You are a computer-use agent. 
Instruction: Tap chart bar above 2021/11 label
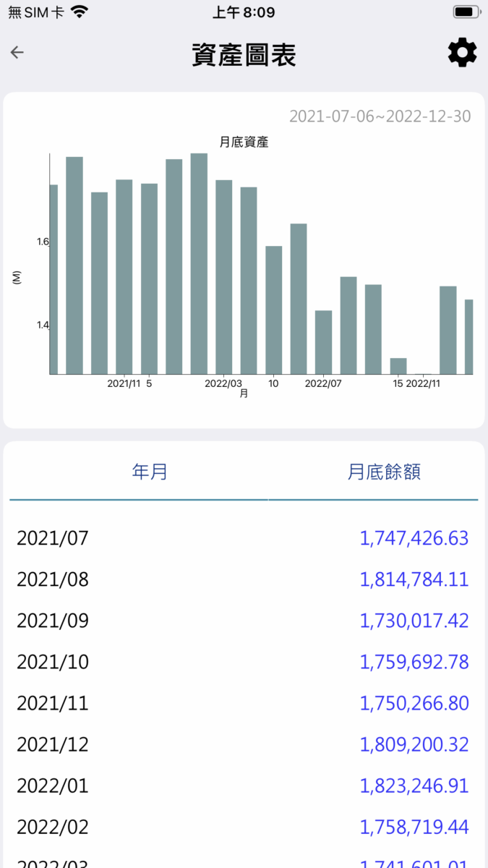124,277
